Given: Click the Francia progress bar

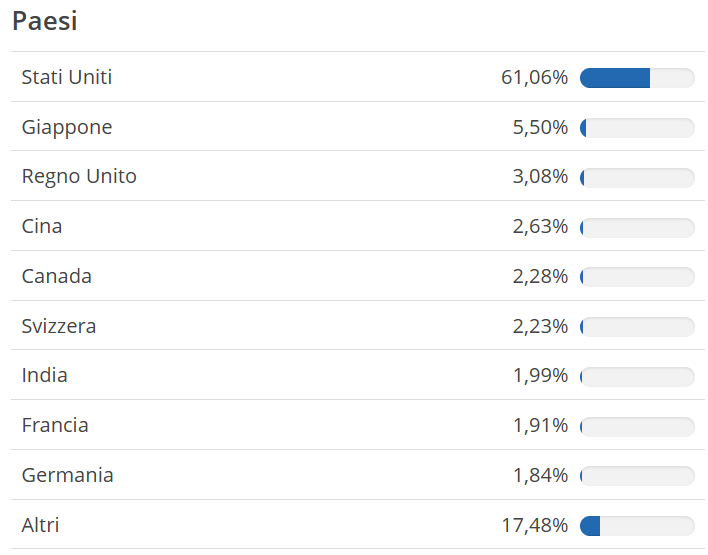Looking at the screenshot, I should click(637, 427).
